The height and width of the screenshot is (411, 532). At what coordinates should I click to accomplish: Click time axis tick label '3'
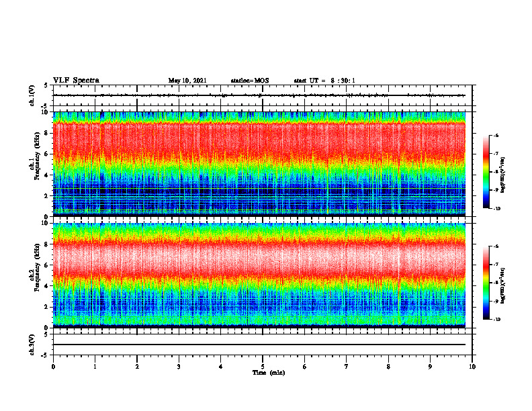coord(179,367)
